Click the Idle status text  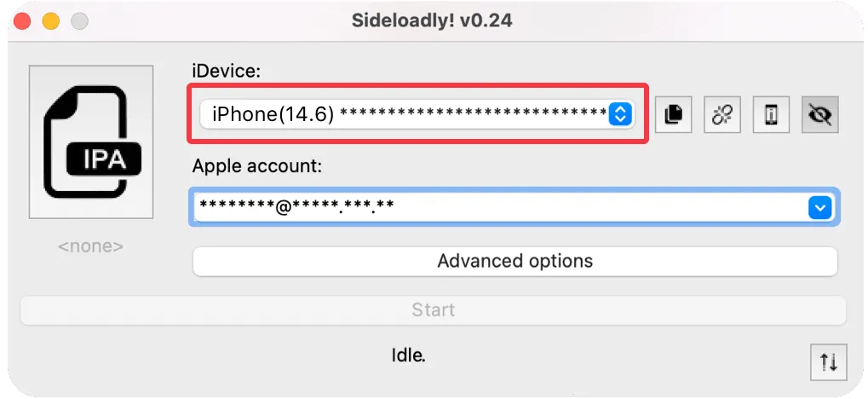[x=407, y=355]
